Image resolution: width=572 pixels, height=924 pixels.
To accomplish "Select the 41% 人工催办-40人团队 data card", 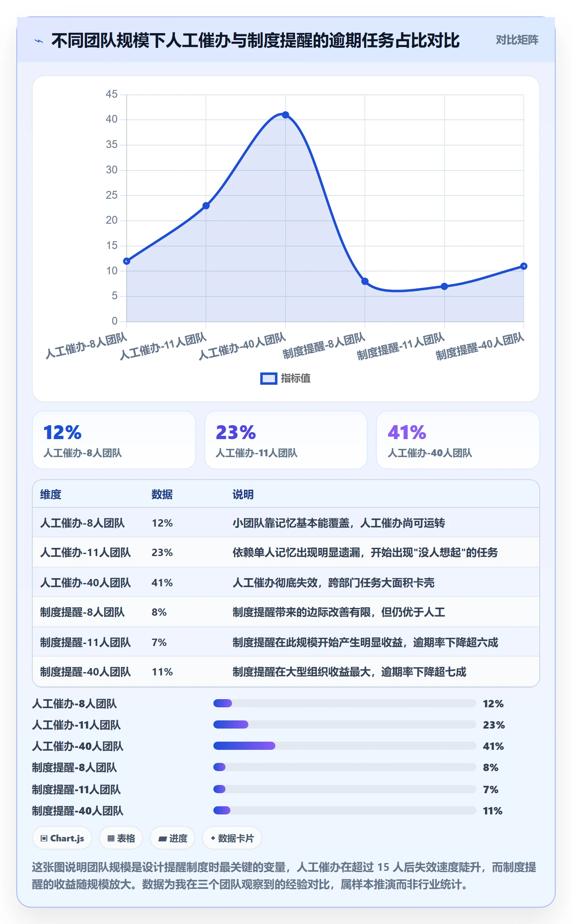I will coord(458,440).
